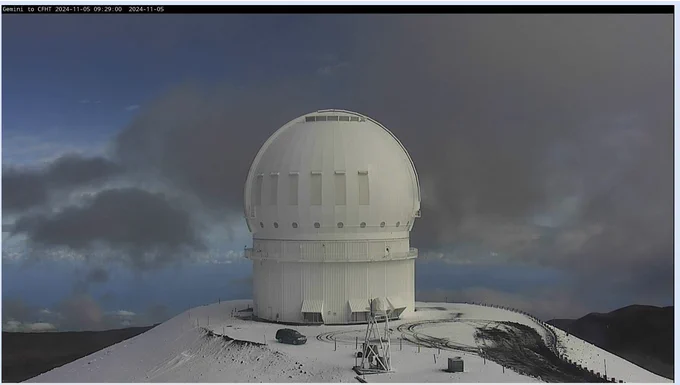680x385 pixels.
Task: Click the "Gemini to CFHT" caption text
Action: pyautogui.click(x=27, y=9)
